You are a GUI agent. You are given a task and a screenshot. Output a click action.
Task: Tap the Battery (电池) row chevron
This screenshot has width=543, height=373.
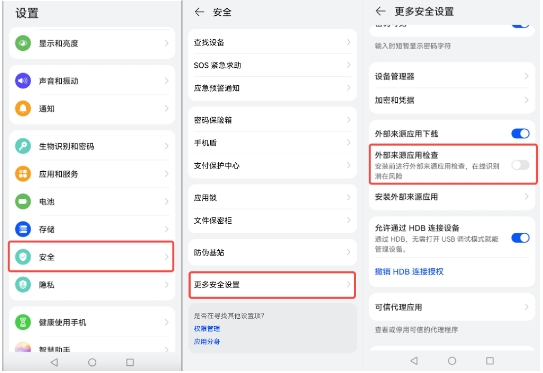pyautogui.click(x=167, y=202)
